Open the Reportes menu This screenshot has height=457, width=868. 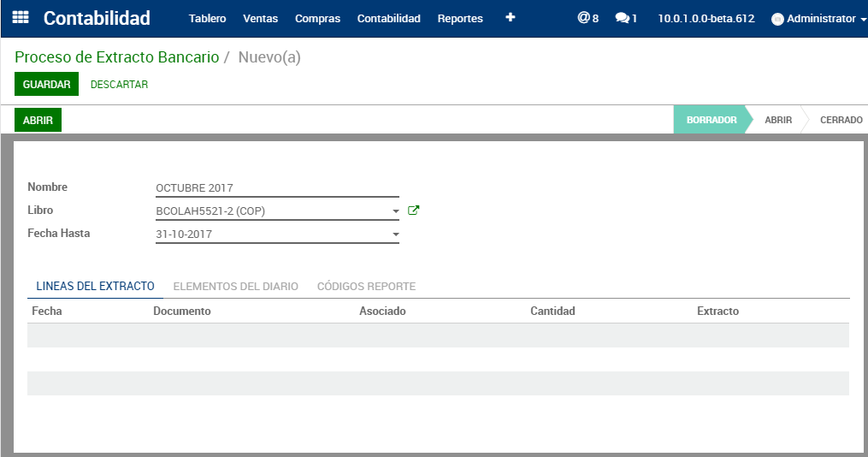(x=460, y=19)
